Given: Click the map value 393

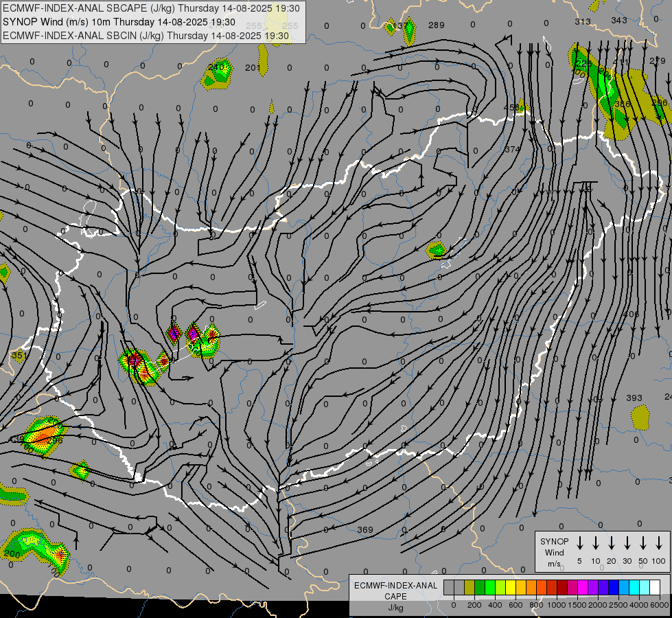Looking at the screenshot, I should click(634, 398).
